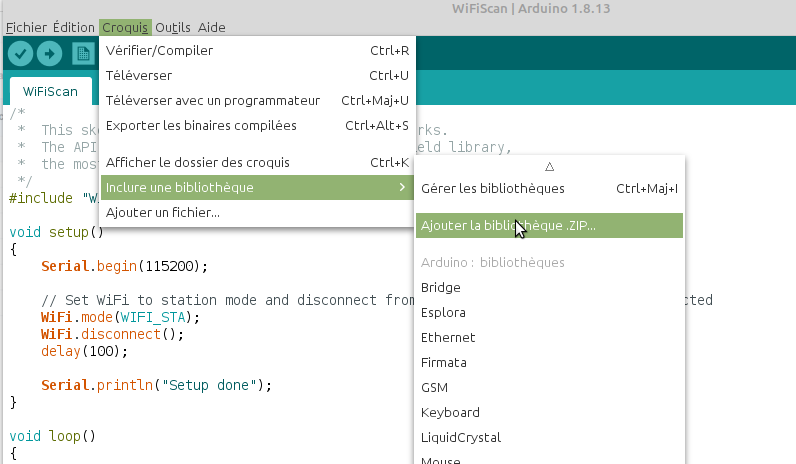Screen dimensions: 796x464
Task: Click the Serial.begin(115200) code line
Action: (x=124, y=266)
